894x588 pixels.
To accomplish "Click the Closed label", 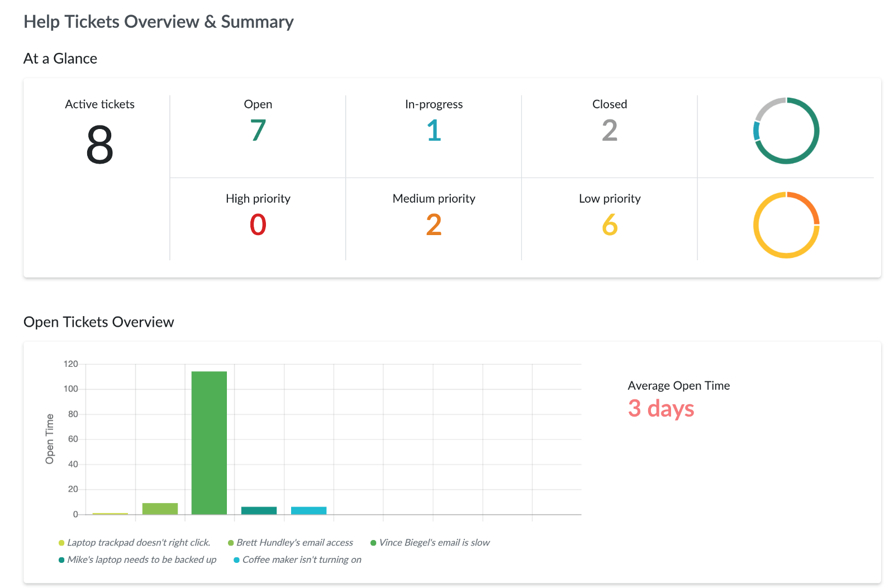I will point(610,104).
